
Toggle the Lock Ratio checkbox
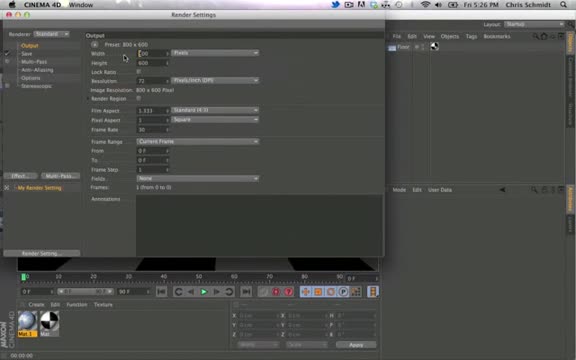139,72
